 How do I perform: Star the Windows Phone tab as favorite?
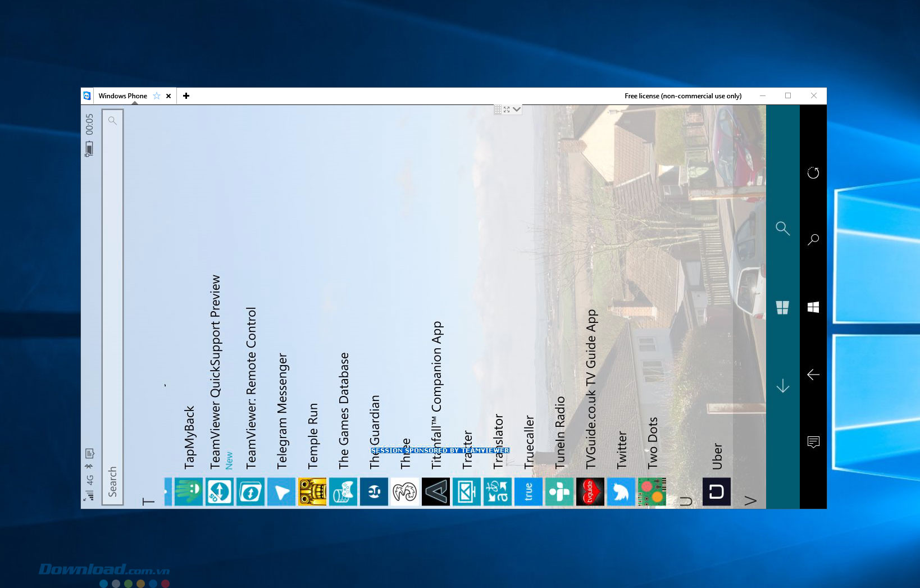point(157,96)
